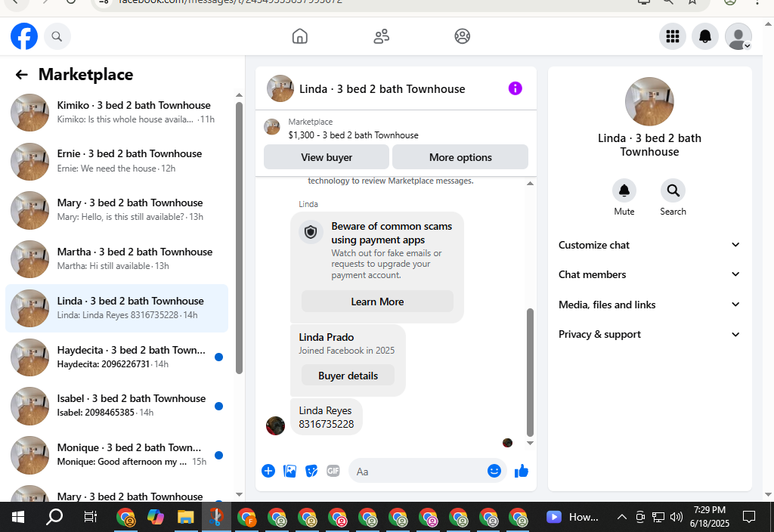Open Haydecita's unread conversation

pyautogui.click(x=117, y=357)
